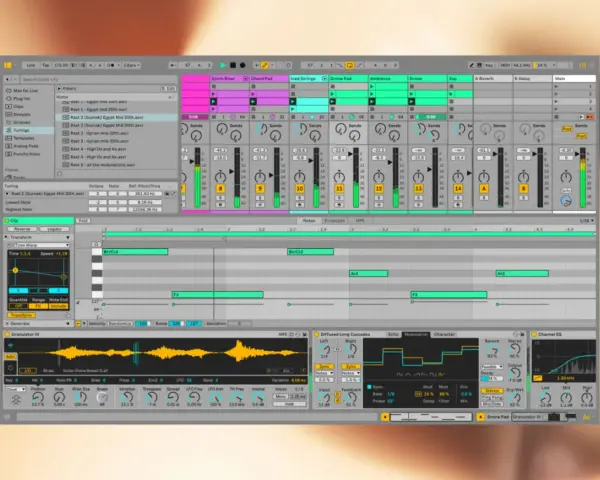This screenshot has width=600, height=480.
Task: Open the Character tab in the delay device
Action: pos(444,335)
